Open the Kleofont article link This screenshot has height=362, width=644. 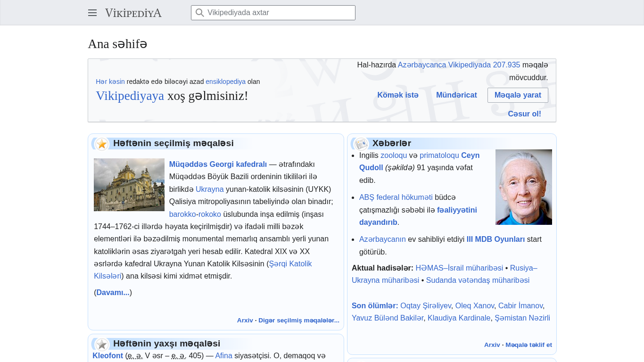click(107, 356)
